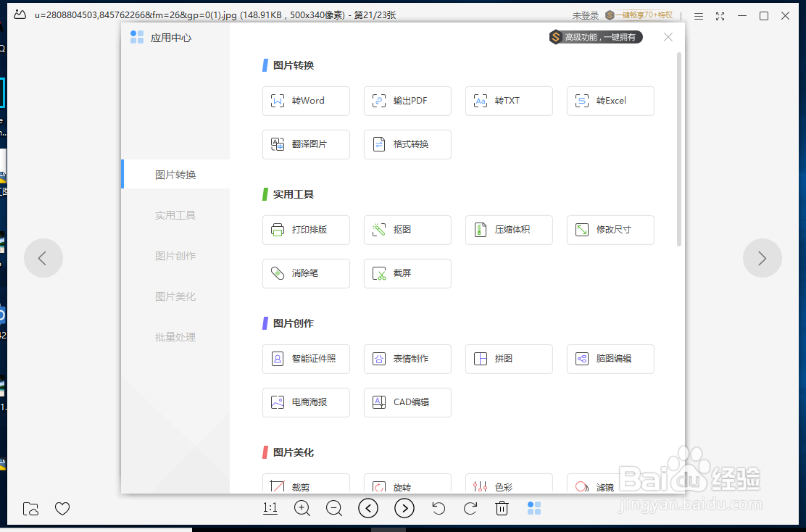Viewport: 806px width, 532px height.
Task: Click the zoom in magnifier icon
Action: coord(302,508)
